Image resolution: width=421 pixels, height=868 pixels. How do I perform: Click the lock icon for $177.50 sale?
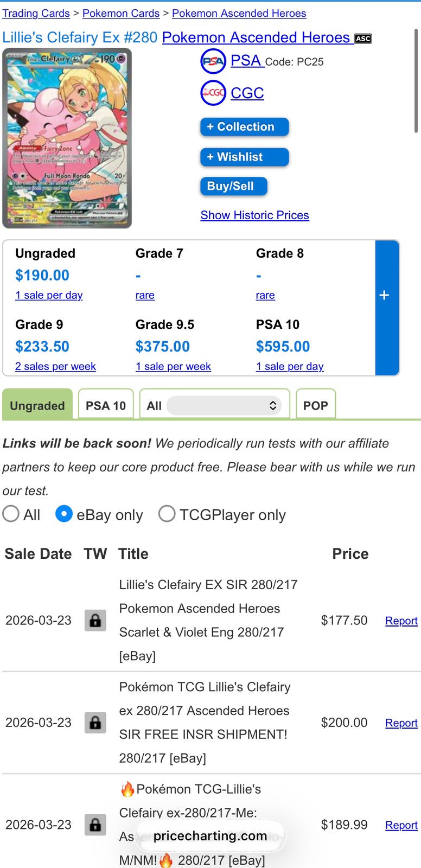[x=95, y=620]
